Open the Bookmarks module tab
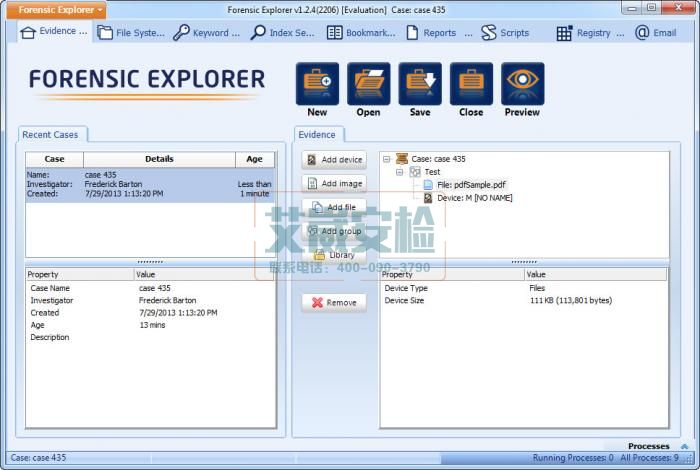The image size is (700, 470). [x=361, y=33]
